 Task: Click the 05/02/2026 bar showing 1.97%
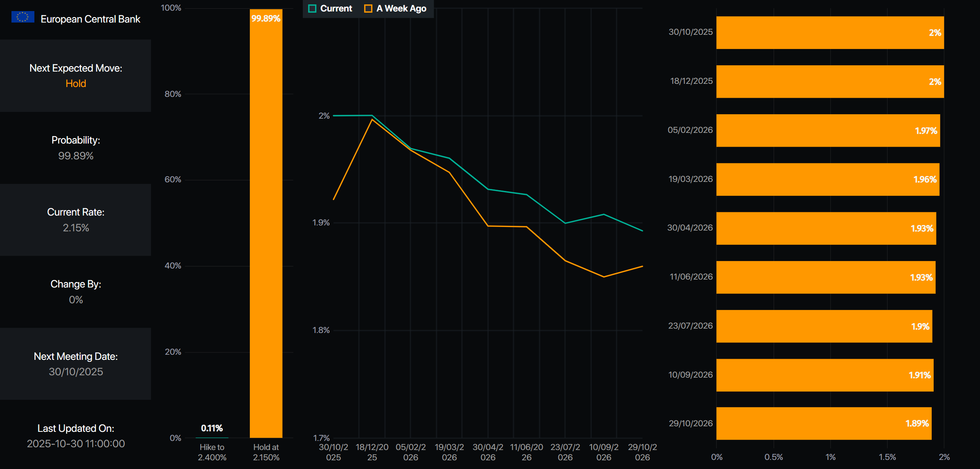(x=828, y=130)
